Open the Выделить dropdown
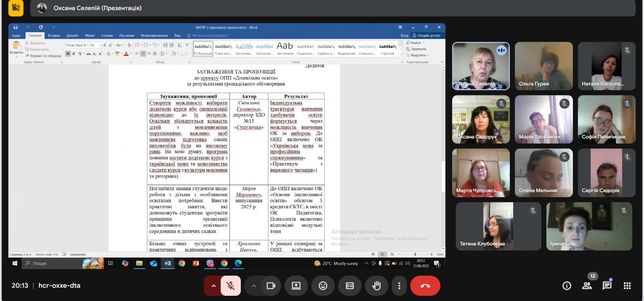Screen dimensions: 644x301 (x=418, y=55)
